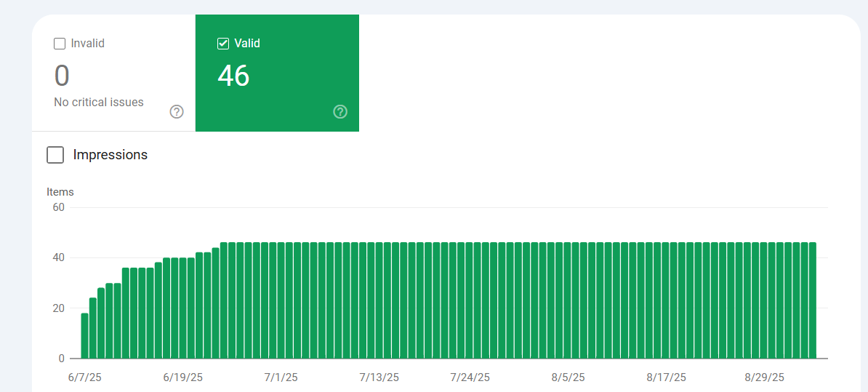This screenshot has width=868, height=392.
Task: Click the bar above 7/13/25
Action: tap(379, 300)
